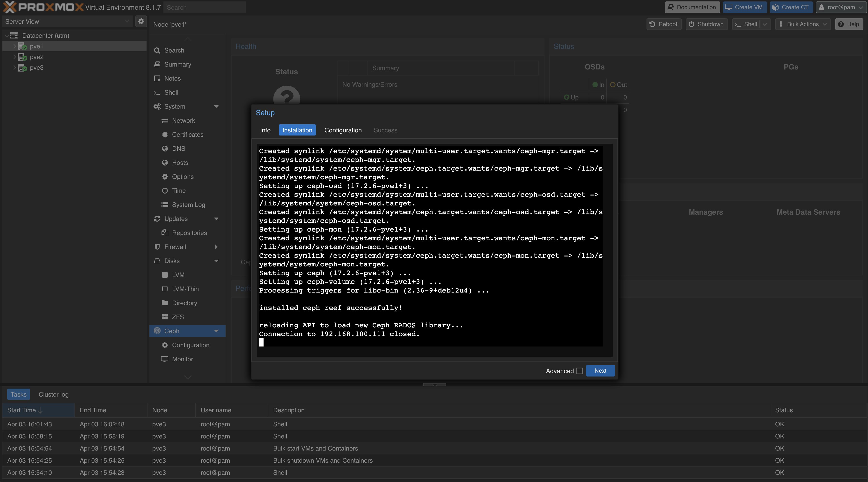Open the Ceph Monitor screen icon

tap(165, 359)
